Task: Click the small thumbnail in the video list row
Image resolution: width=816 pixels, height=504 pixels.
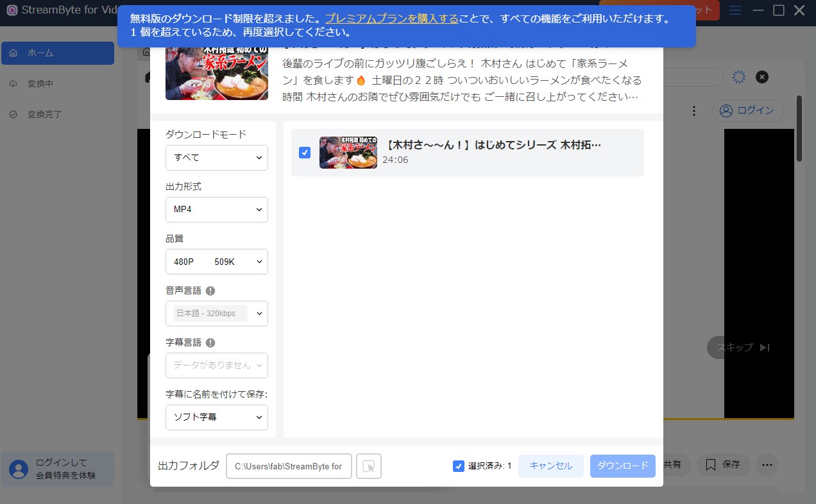Action: [348, 153]
